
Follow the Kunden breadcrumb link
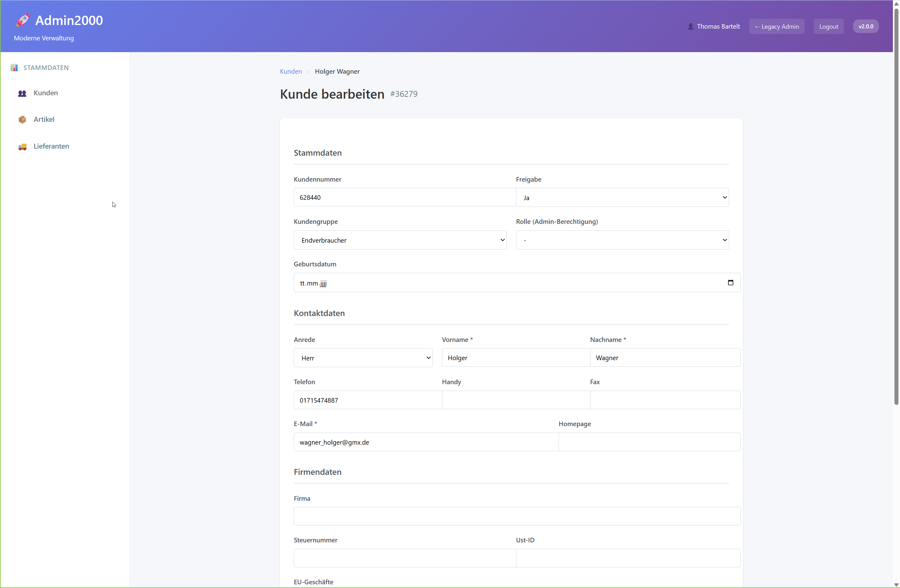tap(290, 72)
